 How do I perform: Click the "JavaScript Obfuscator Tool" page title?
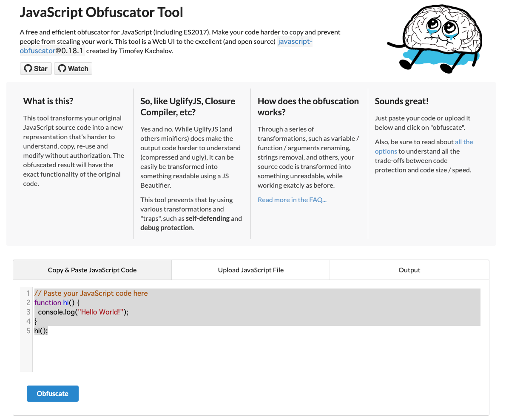[101, 12]
